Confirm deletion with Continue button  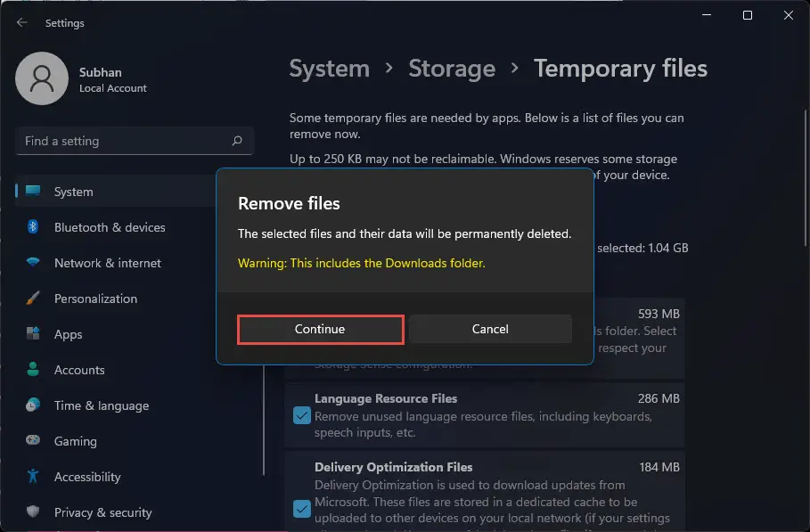[320, 329]
